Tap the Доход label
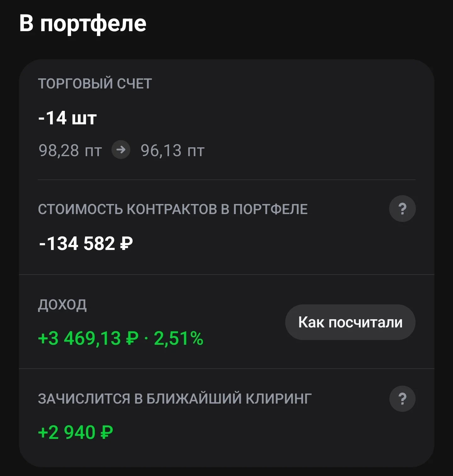Viewport: 453px width, 476px height. (x=62, y=305)
